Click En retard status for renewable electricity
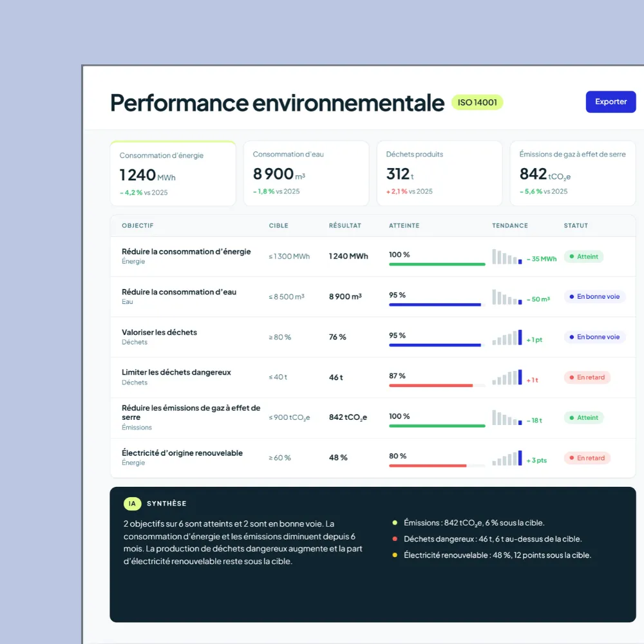This screenshot has height=644, width=644. (x=587, y=458)
